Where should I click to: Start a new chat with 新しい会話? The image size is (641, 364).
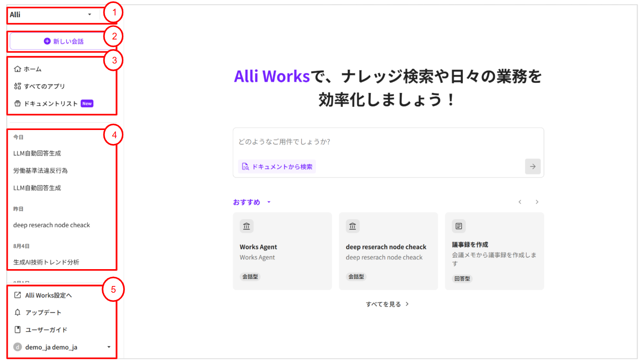click(x=64, y=41)
